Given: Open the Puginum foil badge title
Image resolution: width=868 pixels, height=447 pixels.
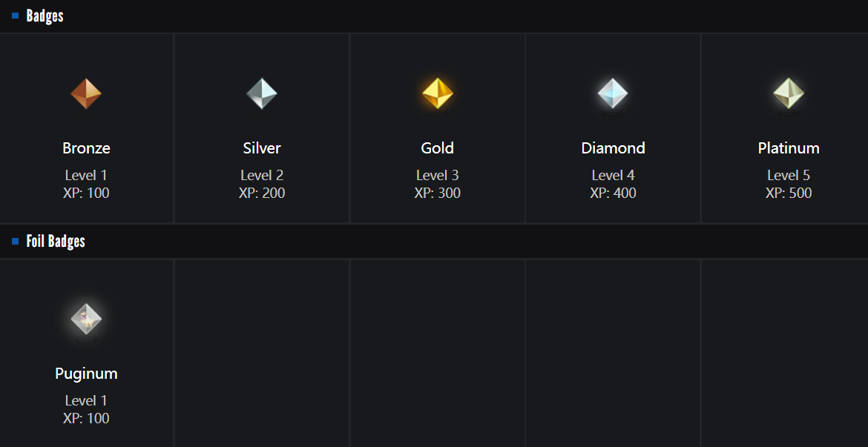Looking at the screenshot, I should tap(86, 374).
